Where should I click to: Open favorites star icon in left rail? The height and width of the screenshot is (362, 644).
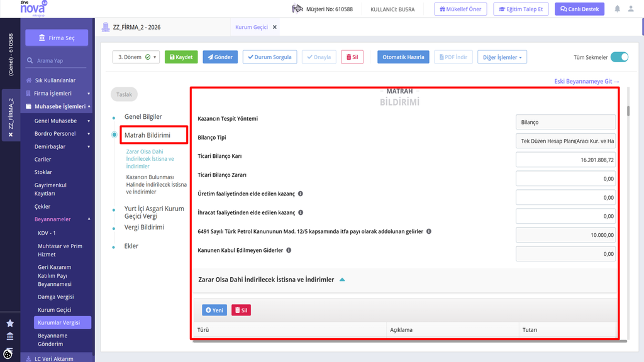coord(10,324)
